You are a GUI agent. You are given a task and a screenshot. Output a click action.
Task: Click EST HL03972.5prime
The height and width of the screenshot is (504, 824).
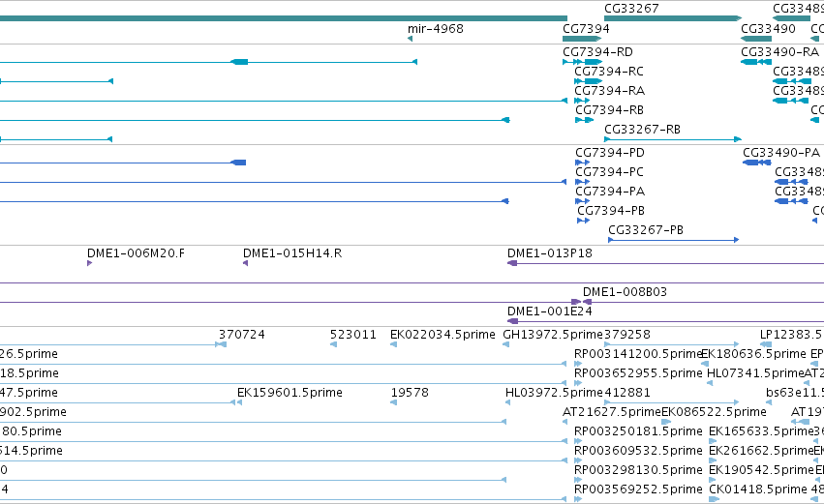tap(554, 393)
